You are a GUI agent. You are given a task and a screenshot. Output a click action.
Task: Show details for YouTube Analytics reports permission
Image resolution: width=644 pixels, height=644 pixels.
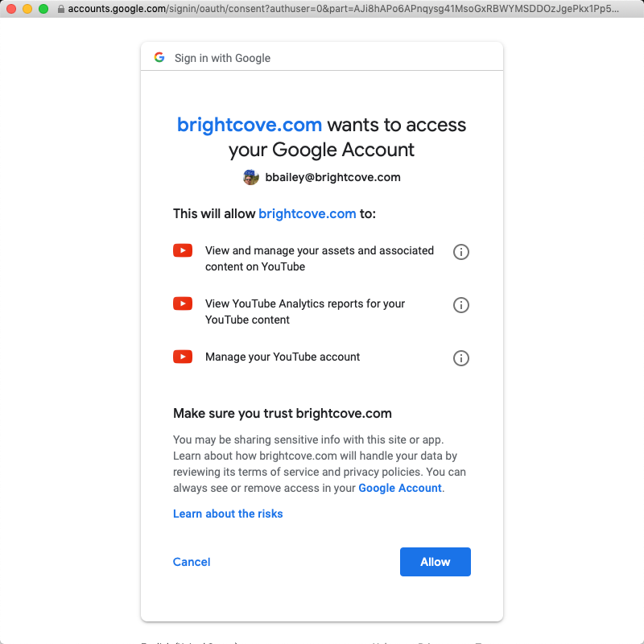[x=461, y=305]
